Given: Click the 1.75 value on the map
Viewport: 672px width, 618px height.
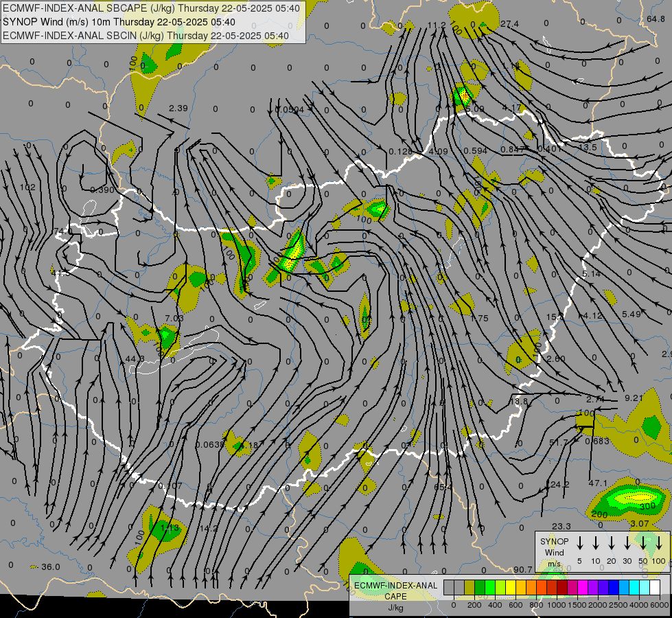Looking at the screenshot, I should [x=479, y=318].
